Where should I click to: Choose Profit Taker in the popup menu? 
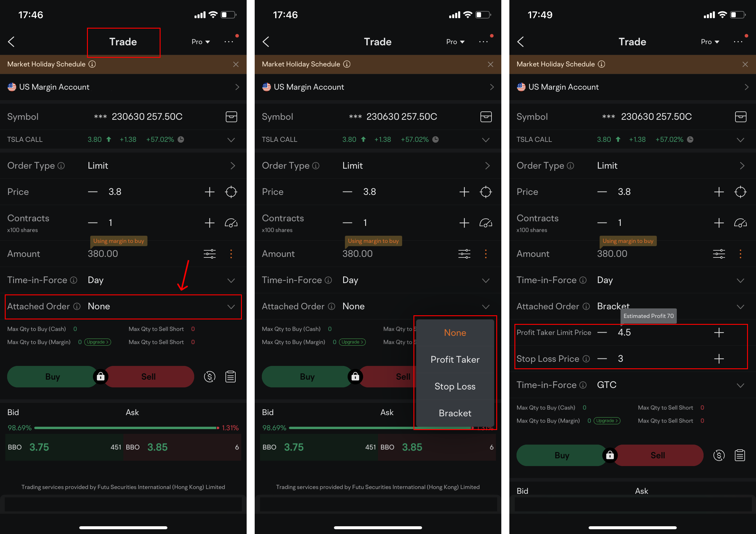(455, 359)
